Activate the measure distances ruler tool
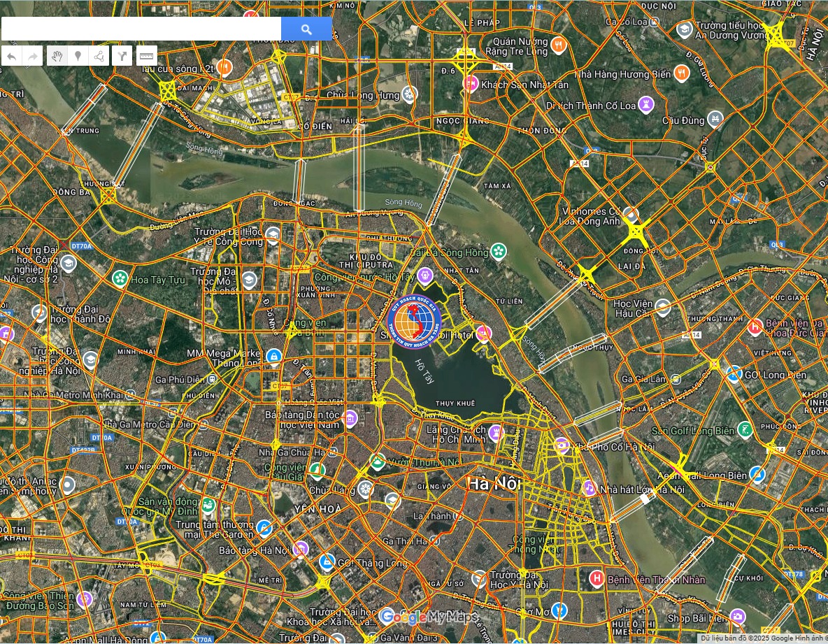Viewport: 828px width, 644px height. pos(146,56)
